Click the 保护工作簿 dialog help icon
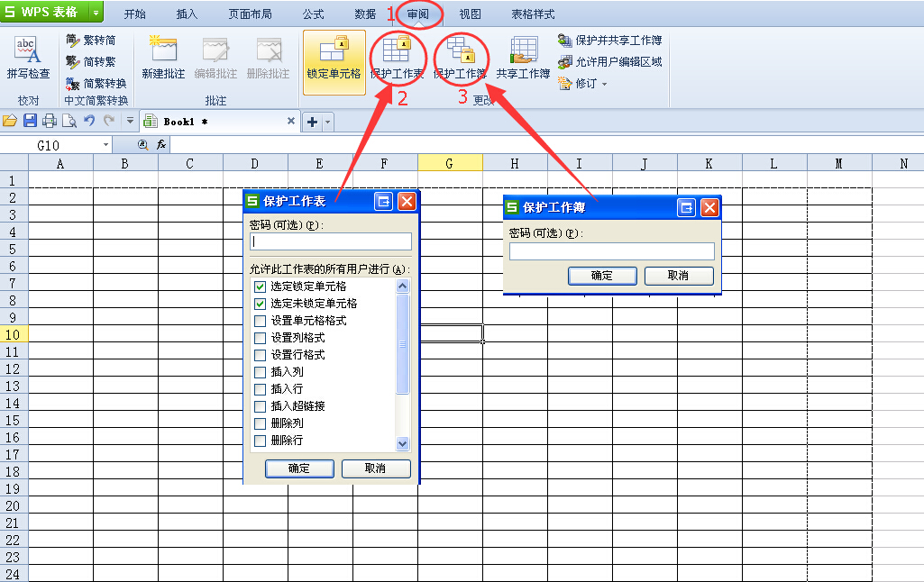This screenshot has height=582, width=924. coord(687,207)
